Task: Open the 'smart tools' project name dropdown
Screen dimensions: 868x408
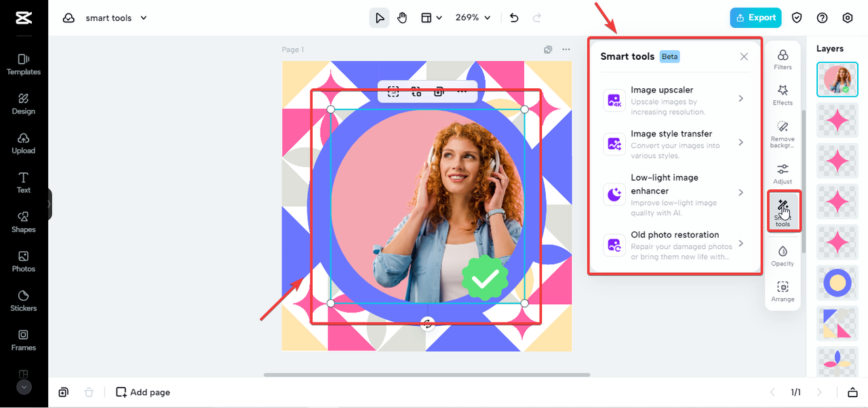Action: click(x=116, y=18)
